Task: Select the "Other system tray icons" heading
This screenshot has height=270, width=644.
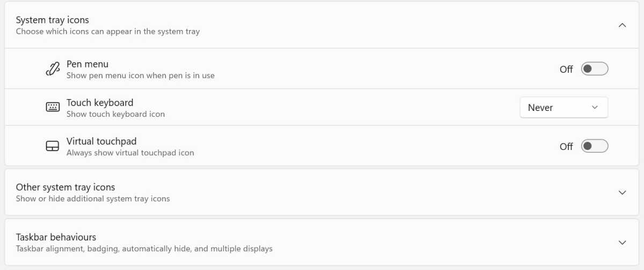Action: pyautogui.click(x=65, y=187)
